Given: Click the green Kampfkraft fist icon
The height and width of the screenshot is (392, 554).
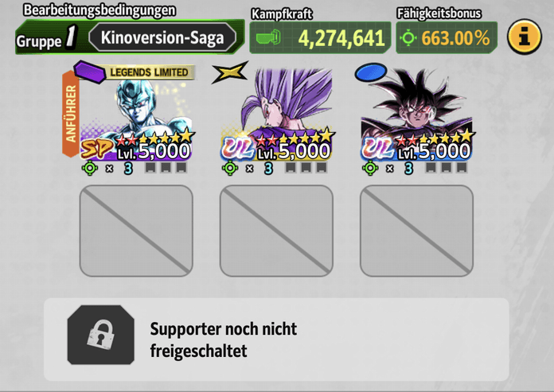Looking at the screenshot, I should 268,37.
